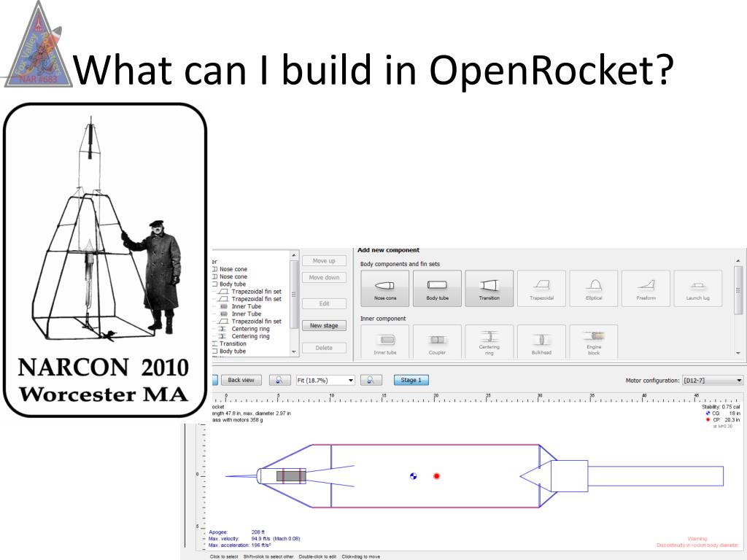Click the add-component panel scrollbar up arrow
Viewport: 747px width, 560px height.
738,261
